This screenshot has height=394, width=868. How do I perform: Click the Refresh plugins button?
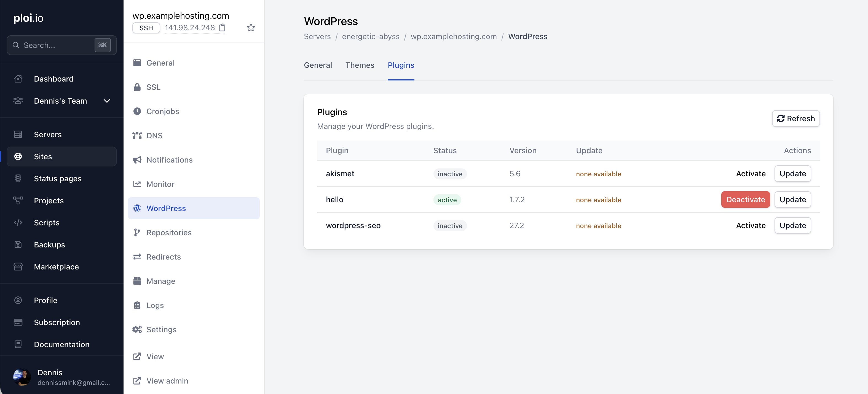point(795,118)
